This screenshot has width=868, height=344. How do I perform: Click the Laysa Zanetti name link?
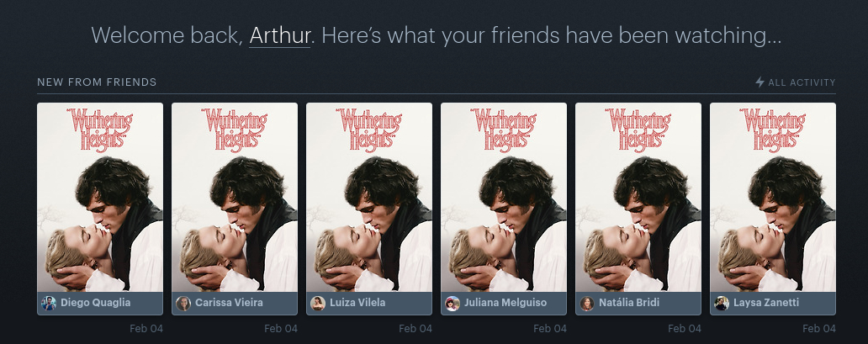(766, 303)
